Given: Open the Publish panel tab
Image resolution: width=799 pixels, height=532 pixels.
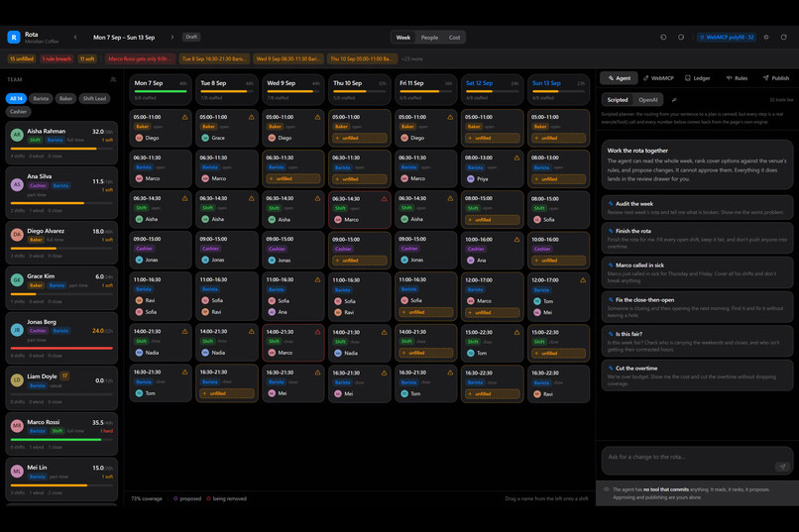Looking at the screenshot, I should tap(776, 78).
